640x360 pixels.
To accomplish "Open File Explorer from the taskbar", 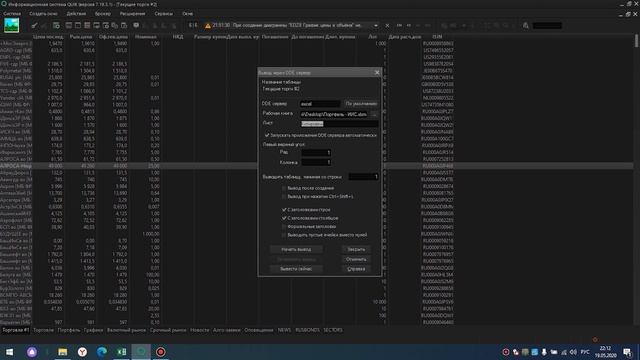I will [62, 352].
